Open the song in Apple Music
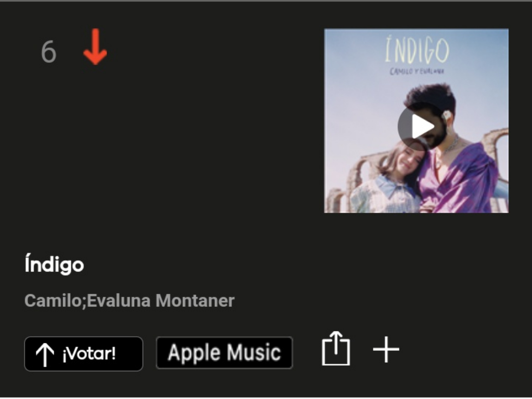 pyautogui.click(x=224, y=353)
